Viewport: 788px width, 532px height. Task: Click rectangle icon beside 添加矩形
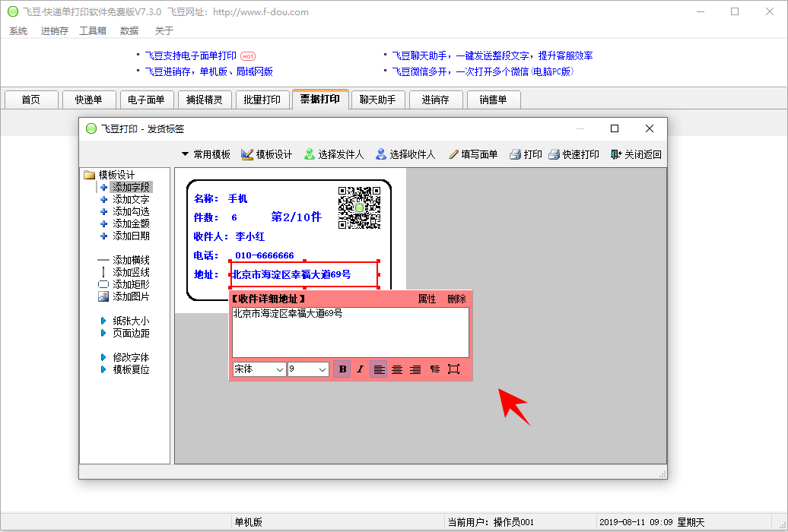coord(103,284)
